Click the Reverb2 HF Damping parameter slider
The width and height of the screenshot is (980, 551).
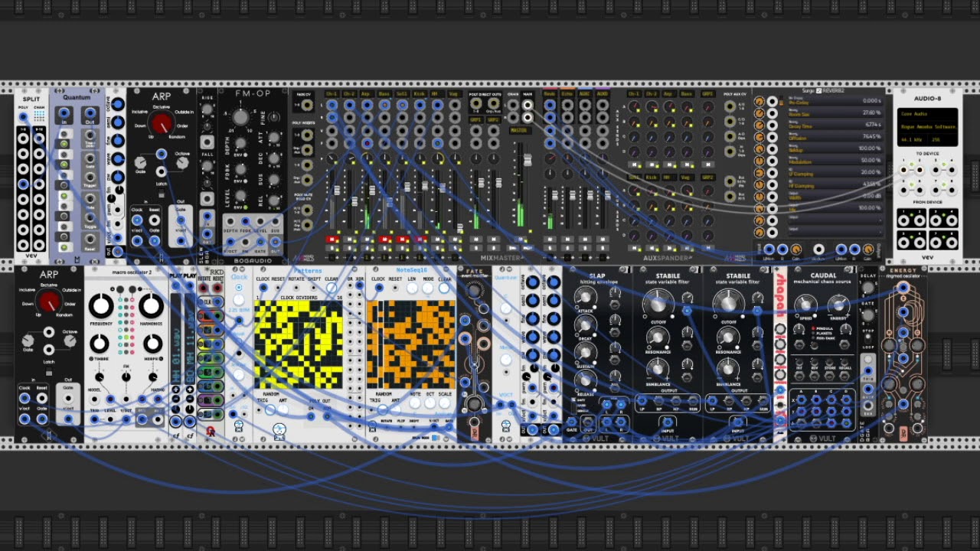coord(835,184)
